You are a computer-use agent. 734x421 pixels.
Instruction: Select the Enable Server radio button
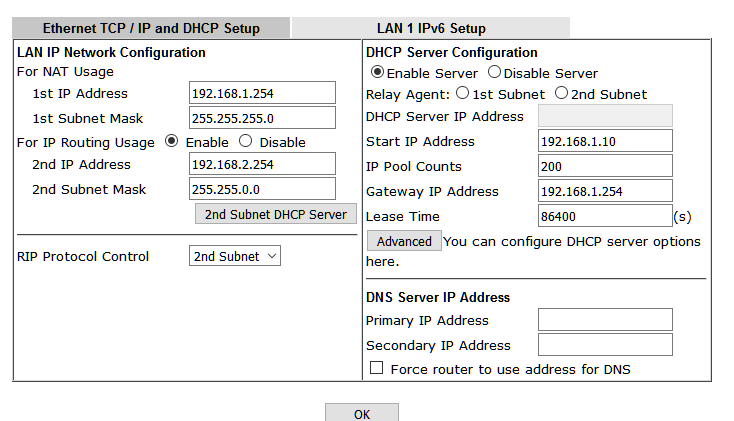point(377,73)
